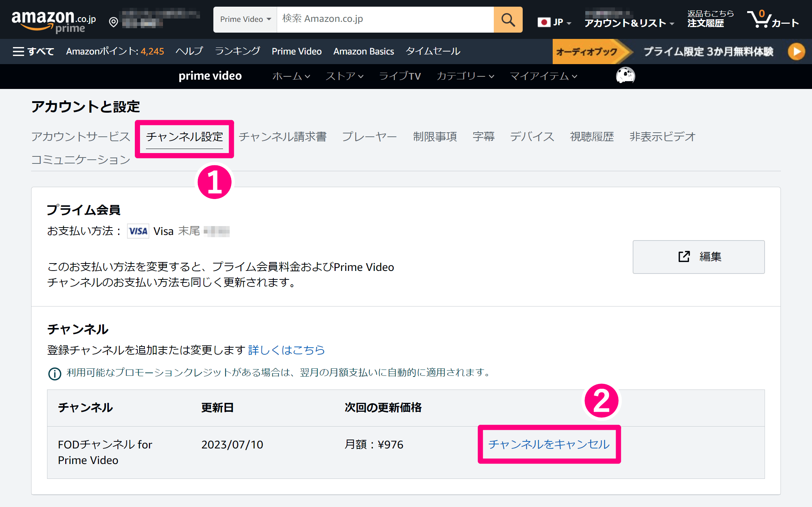The width and height of the screenshot is (812, 507).
Task: Open the profile avatar in Prime Video bar
Action: click(625, 76)
